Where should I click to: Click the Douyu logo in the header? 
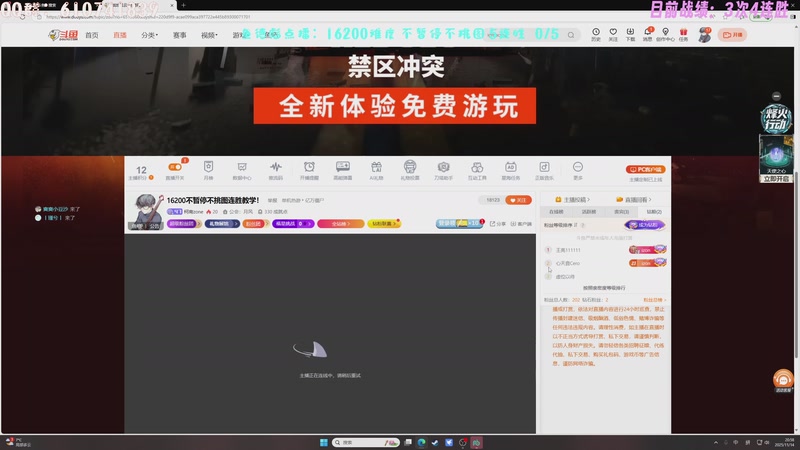[x=63, y=35]
